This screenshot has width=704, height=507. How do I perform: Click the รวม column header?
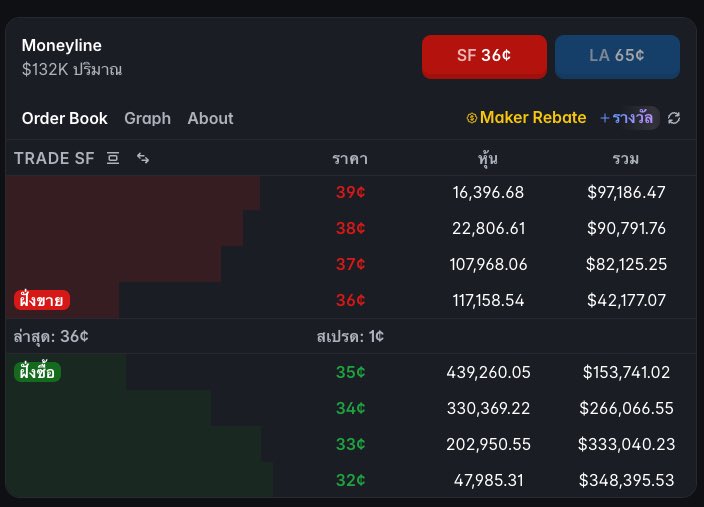point(625,159)
